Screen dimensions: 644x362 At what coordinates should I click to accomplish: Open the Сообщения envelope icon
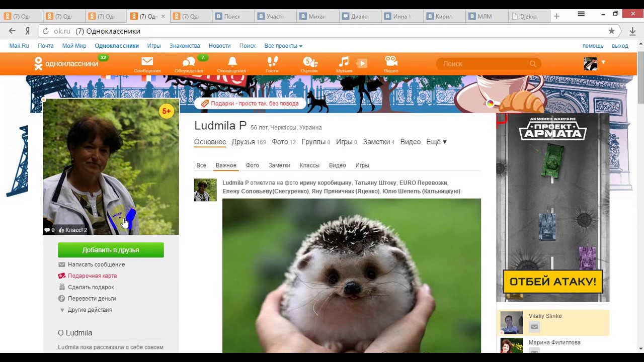[147, 62]
